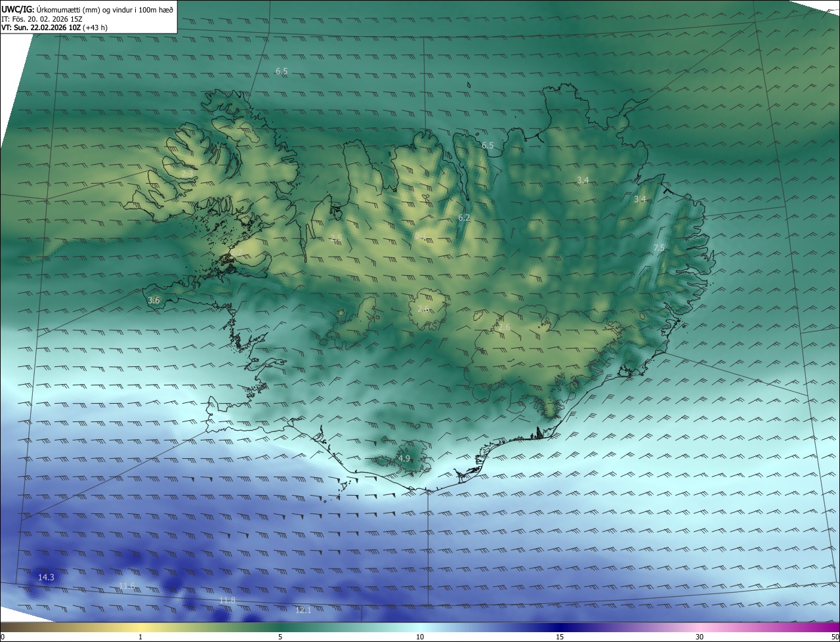Click the 2.5 value label on the map
The height and width of the screenshot is (642, 840).
(x=336, y=238)
